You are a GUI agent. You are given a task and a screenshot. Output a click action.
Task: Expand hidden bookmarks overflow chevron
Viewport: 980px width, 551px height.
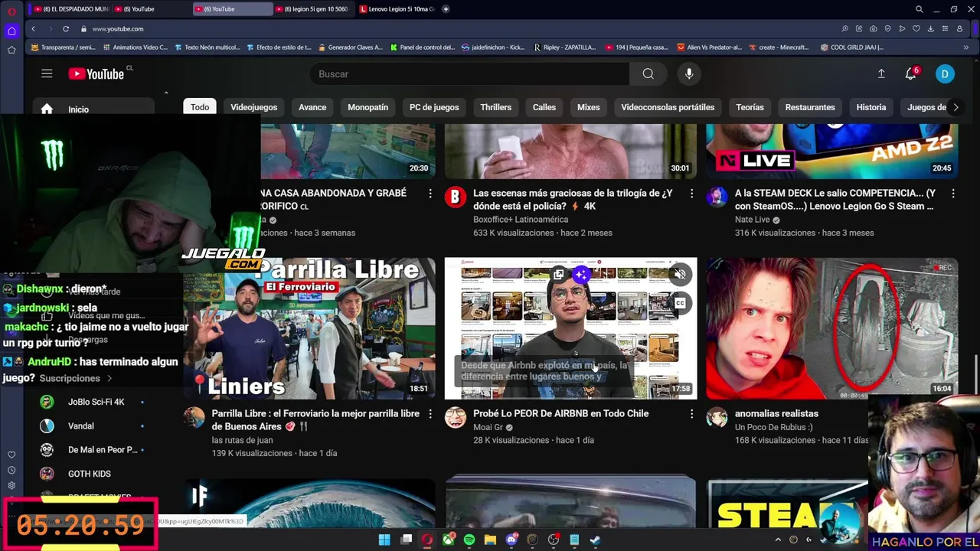click(x=965, y=47)
